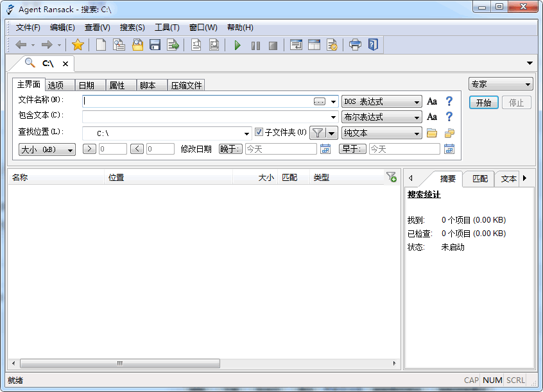Screen dimensions: 543x392
Task: Click the horizontal scrollbar thumb in results
Action: 120,363
